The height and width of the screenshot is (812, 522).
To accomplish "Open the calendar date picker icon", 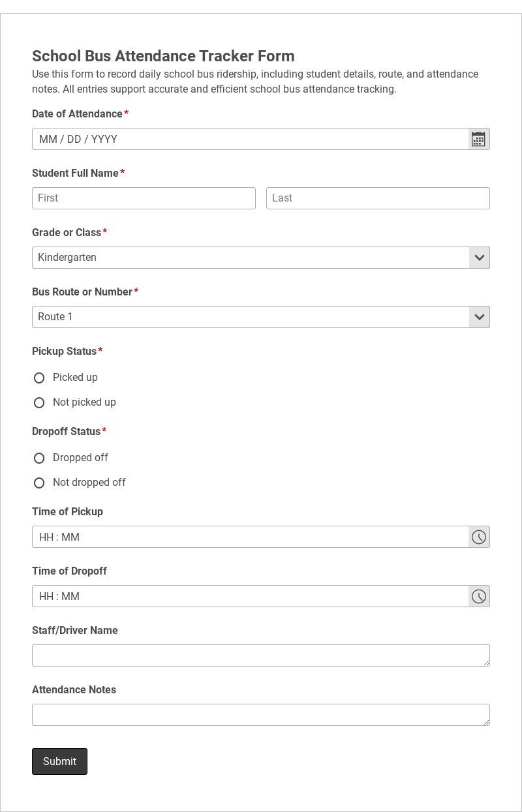I will 479,139.
